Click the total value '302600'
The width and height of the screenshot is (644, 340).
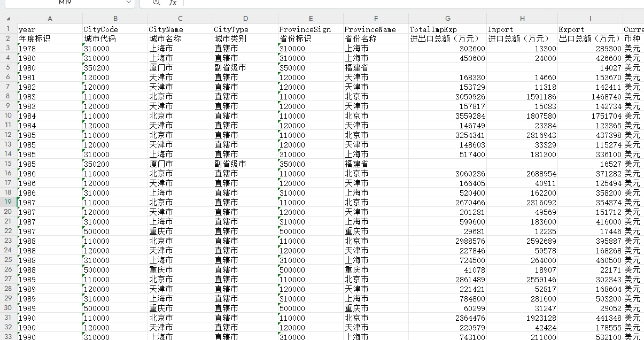(x=447, y=49)
